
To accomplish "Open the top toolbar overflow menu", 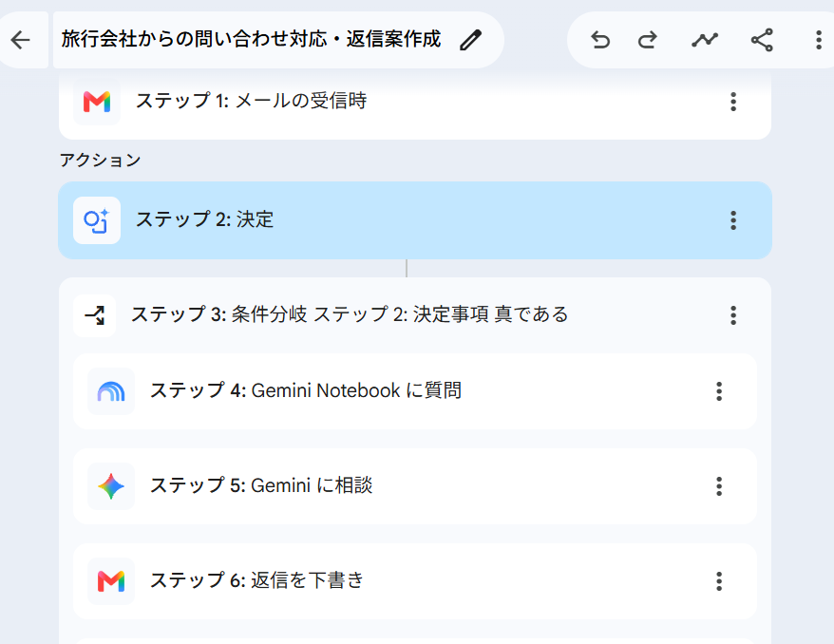I will pyautogui.click(x=819, y=40).
